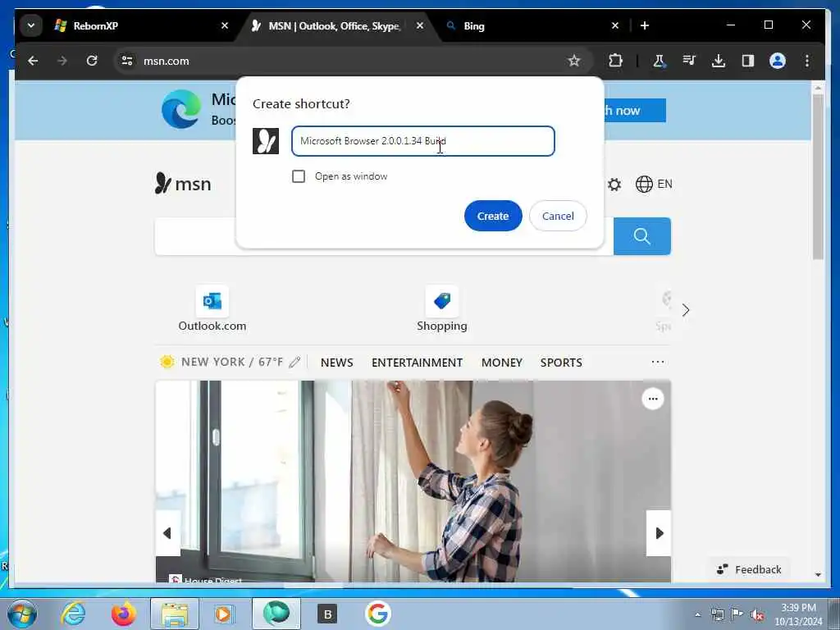Image resolution: width=840 pixels, height=630 pixels.
Task: Open site information icon in address bar
Action: [x=127, y=61]
